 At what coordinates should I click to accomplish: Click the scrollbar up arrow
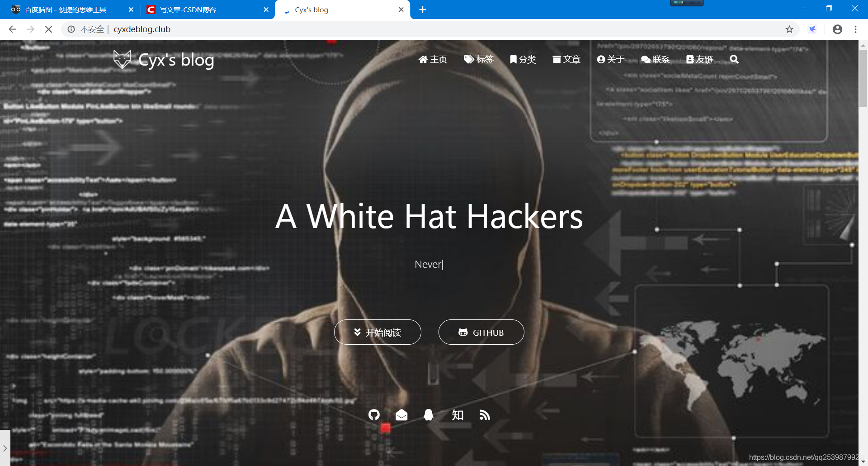(863, 45)
